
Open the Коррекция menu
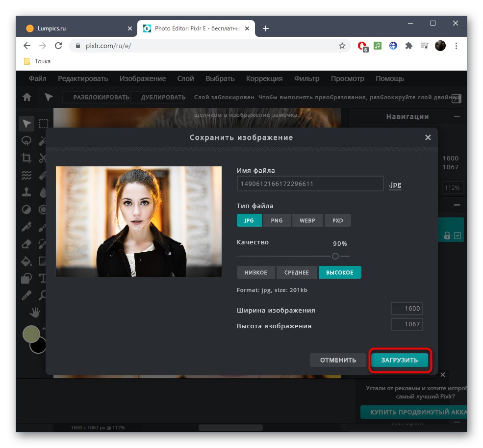pos(264,79)
